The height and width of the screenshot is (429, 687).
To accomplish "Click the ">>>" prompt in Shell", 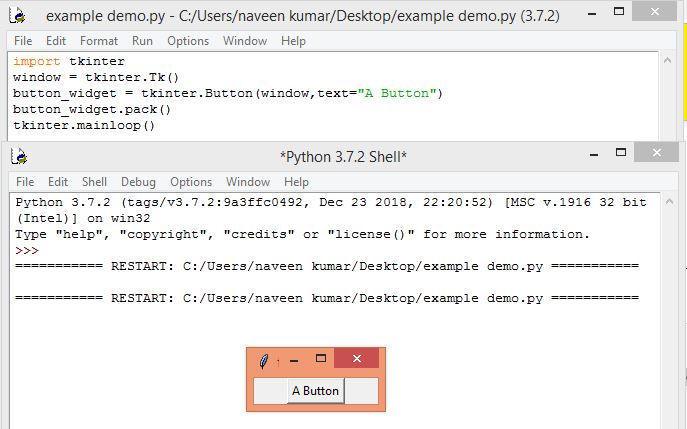I will 27,251.
